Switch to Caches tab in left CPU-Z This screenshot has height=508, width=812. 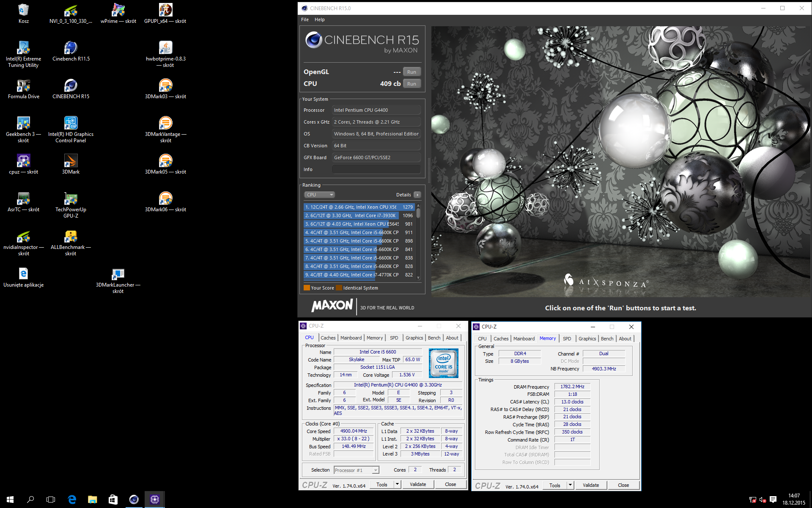(x=328, y=338)
